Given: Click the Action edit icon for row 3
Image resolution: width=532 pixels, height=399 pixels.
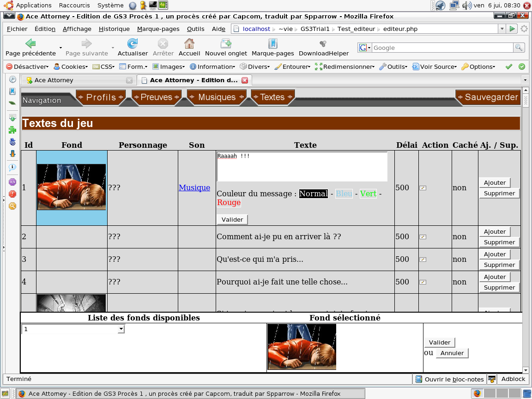Looking at the screenshot, I should click(423, 260).
